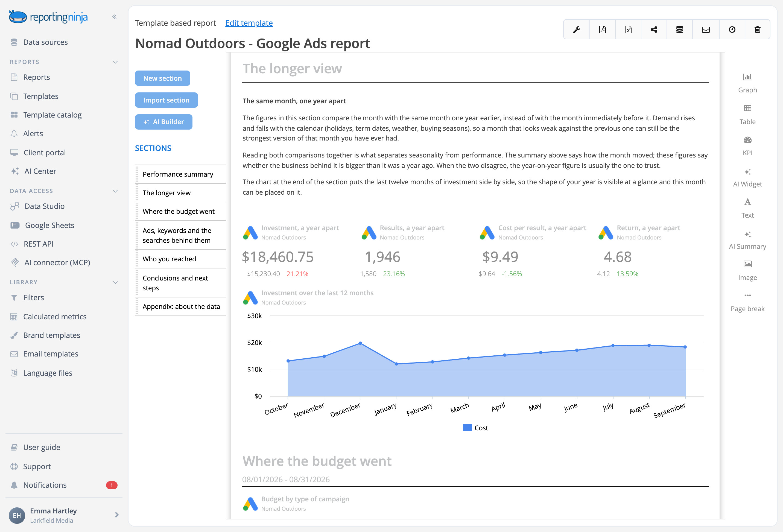783x532 pixels.
Task: Click the share report icon
Action: coord(654,30)
